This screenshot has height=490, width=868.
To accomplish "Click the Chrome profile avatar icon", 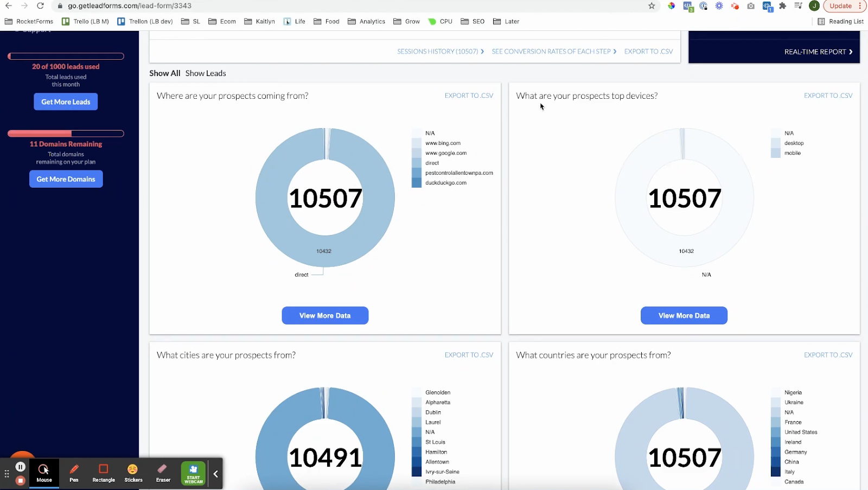I will [x=813, y=5].
